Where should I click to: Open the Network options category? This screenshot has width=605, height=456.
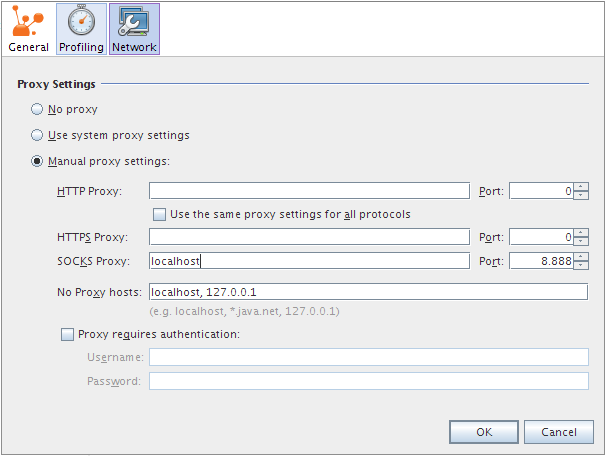(x=134, y=29)
